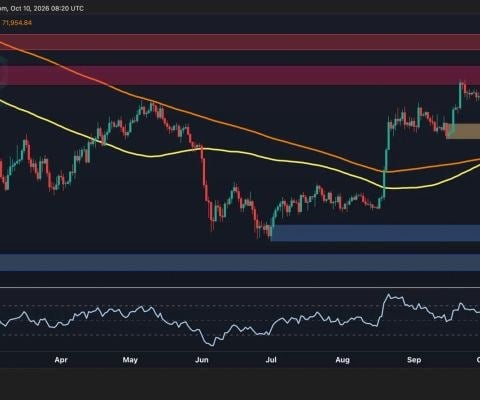Click the Jun label on time axis
Viewport: 480px width, 400px height.
202,360
